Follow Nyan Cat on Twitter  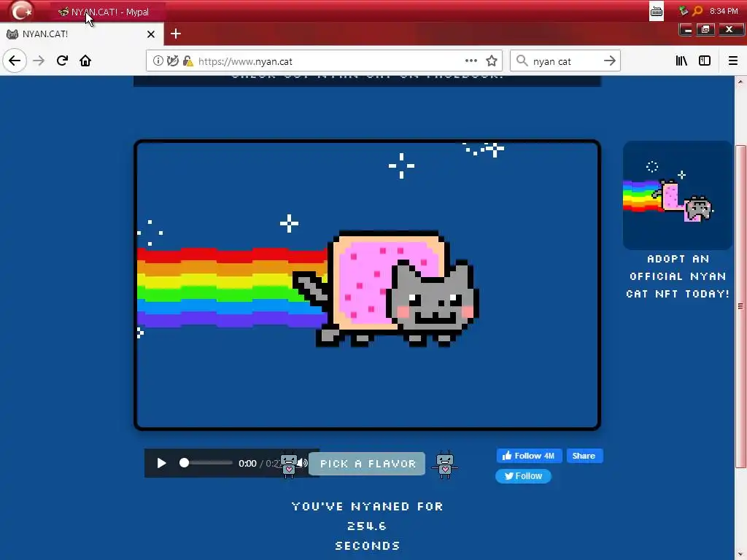(523, 476)
